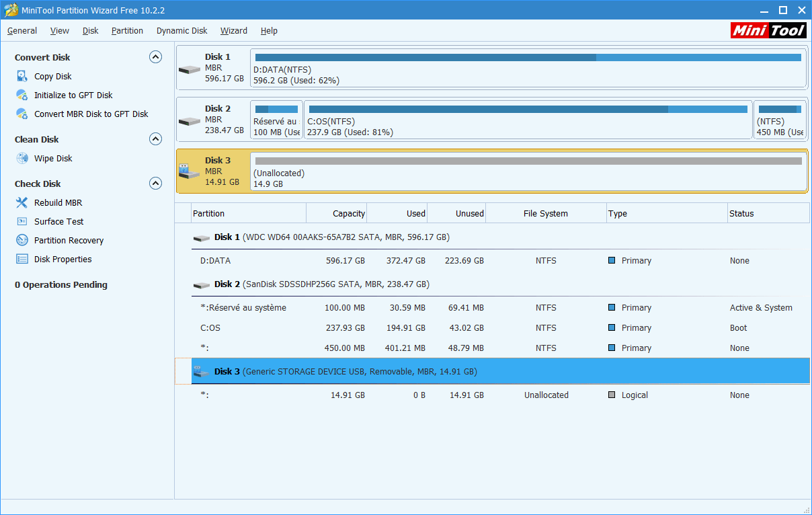Select the C:OS row in partition list
Viewport: 812px width, 515px height.
coord(500,327)
